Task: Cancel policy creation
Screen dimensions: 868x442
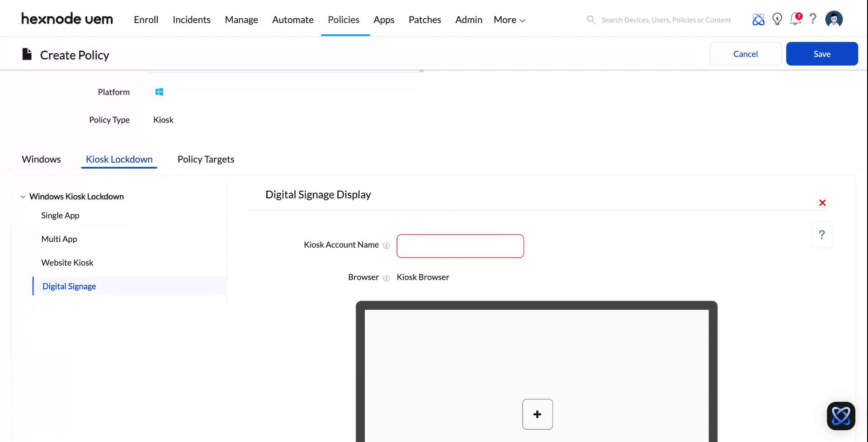Action: click(x=745, y=53)
